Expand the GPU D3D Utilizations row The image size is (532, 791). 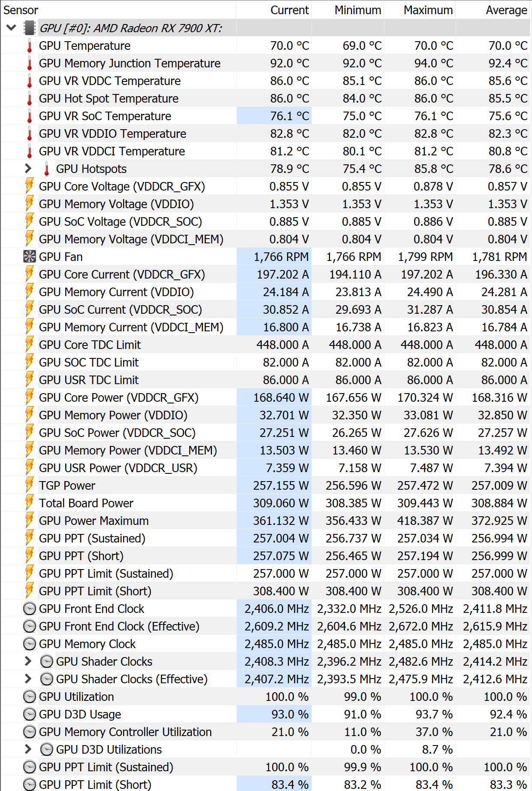(28, 749)
